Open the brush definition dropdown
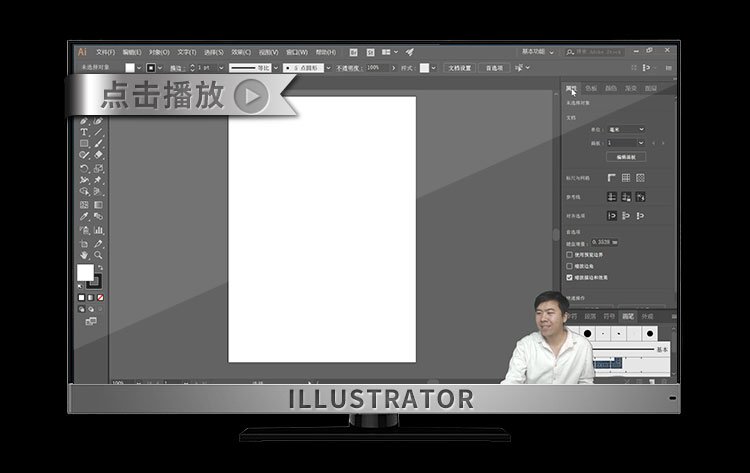This screenshot has width=750, height=473. pos(328,68)
